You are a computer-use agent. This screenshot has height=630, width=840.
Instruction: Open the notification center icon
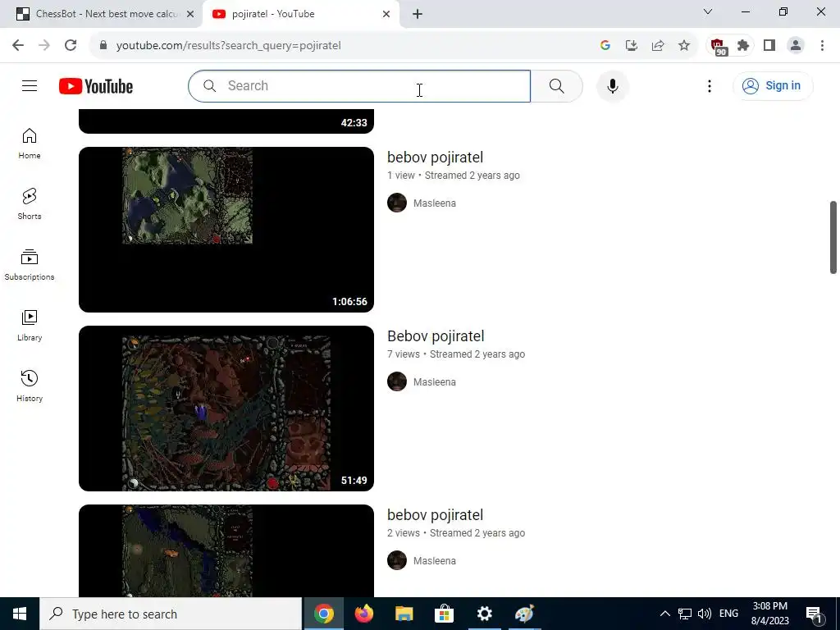click(x=815, y=614)
